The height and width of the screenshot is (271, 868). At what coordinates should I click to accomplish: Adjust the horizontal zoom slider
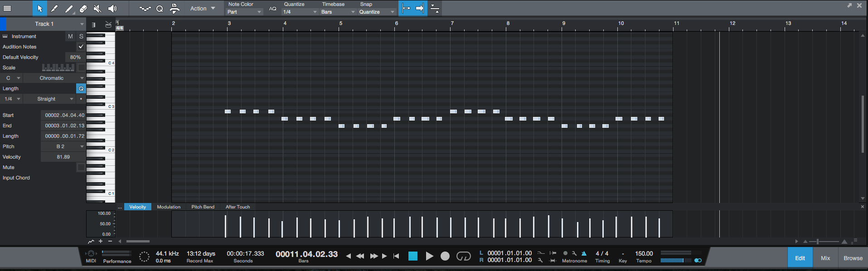tap(824, 241)
